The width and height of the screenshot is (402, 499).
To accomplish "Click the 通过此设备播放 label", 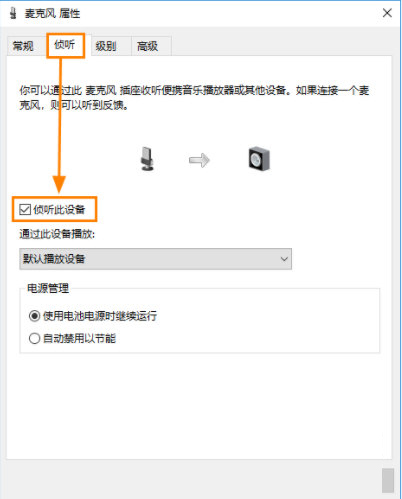I will click(57, 234).
